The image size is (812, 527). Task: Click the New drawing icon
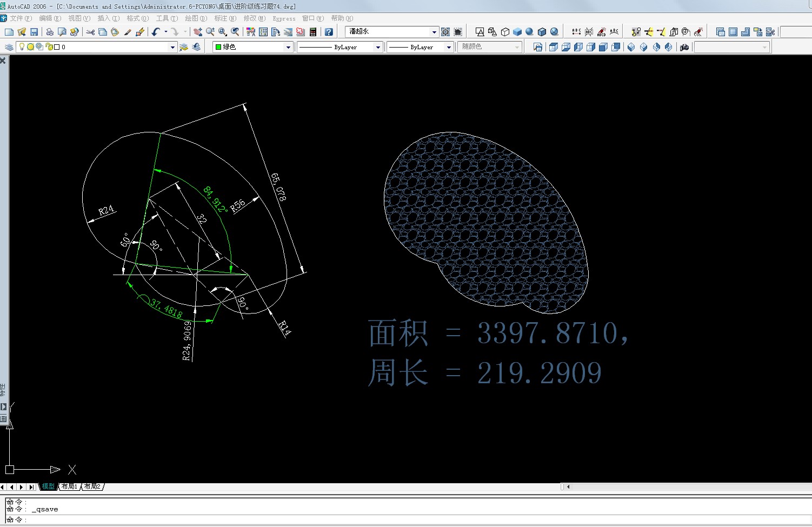point(9,32)
